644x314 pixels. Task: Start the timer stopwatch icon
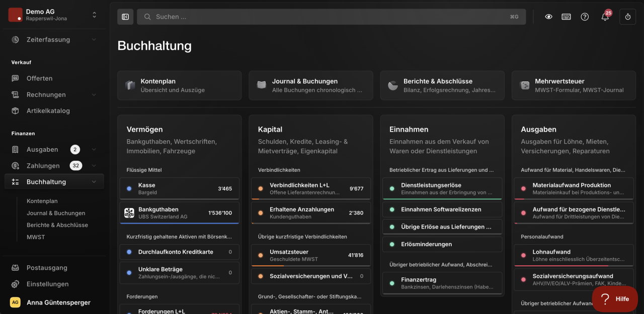coord(628,17)
